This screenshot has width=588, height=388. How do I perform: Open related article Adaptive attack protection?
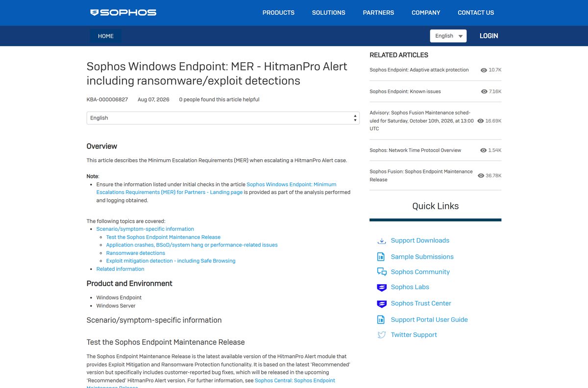coord(419,70)
